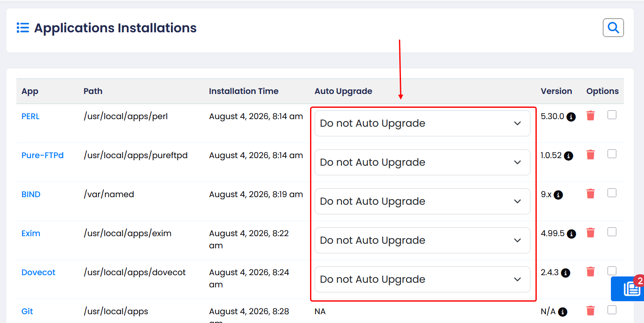Click the Exim version info icon
Viewport: 644px width, 323px height.
tap(572, 234)
